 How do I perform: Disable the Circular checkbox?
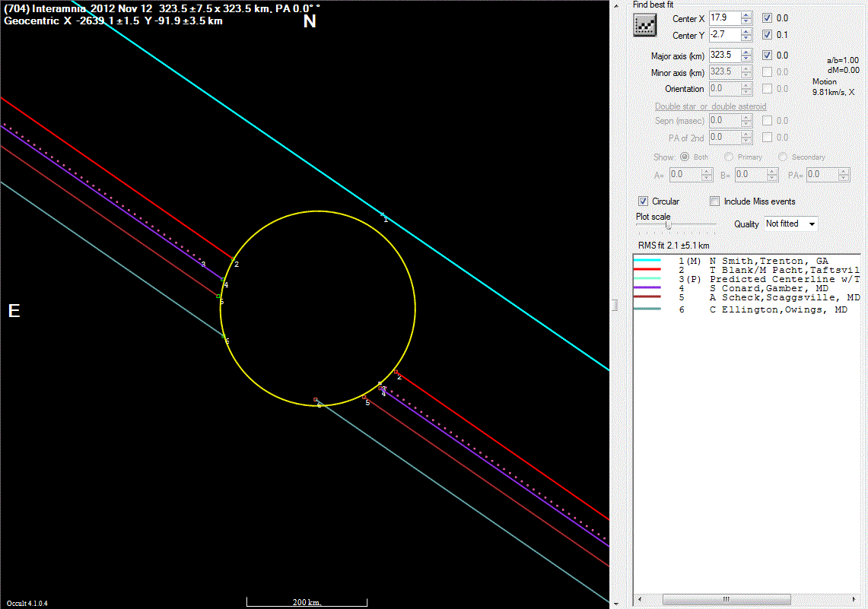(x=644, y=201)
